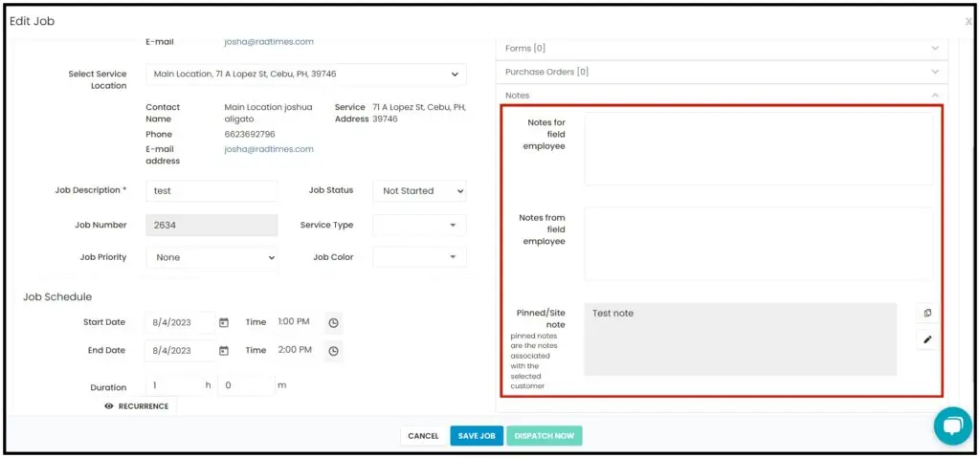Image resolution: width=980 pixels, height=458 pixels.
Task: Click the Edit Job dialog title
Action: pos(32,21)
